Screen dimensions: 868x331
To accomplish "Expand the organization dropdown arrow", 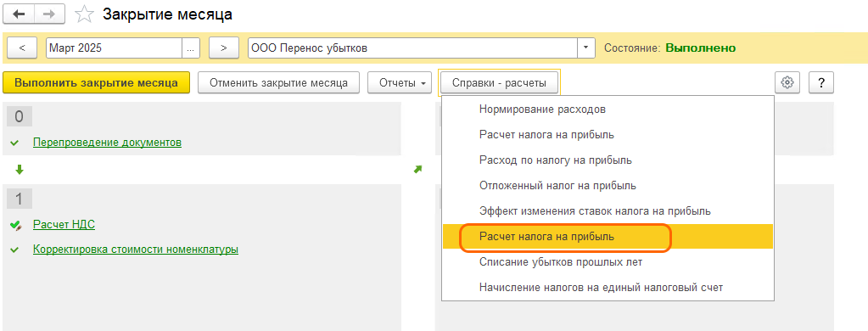I will tap(586, 48).
